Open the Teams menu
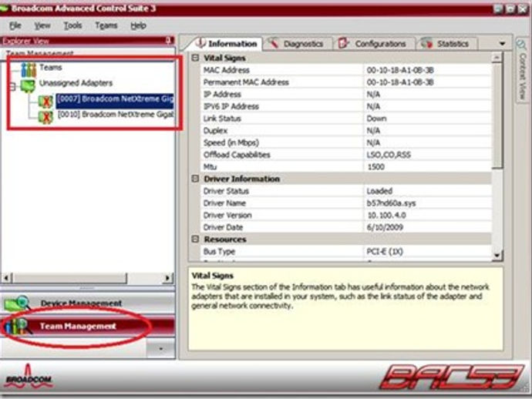 point(106,25)
